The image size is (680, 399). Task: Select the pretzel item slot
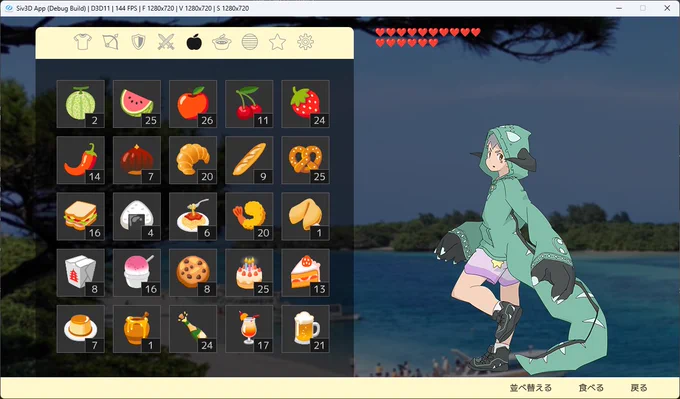point(306,160)
